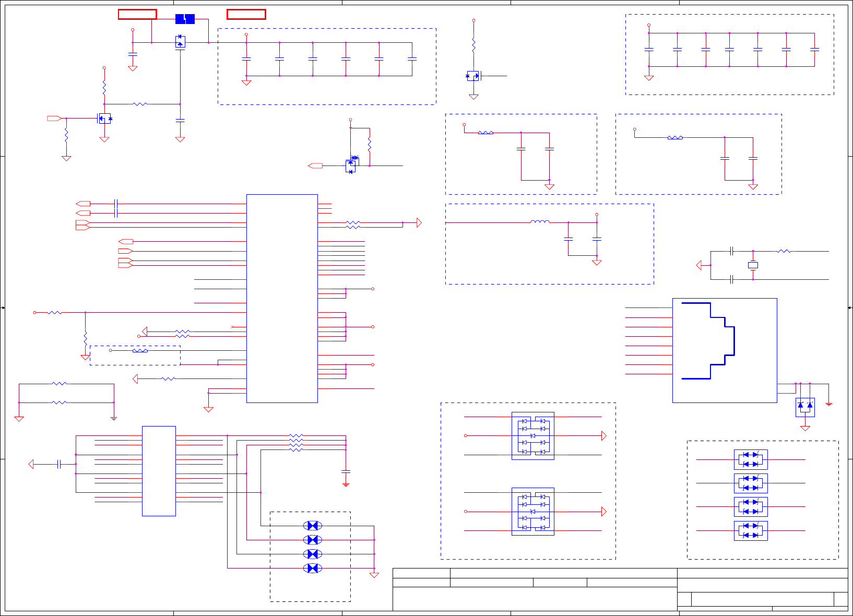The image size is (853, 616).
Task: Select the crystal symbol between the two capacitors
Action: pyautogui.click(x=753, y=265)
